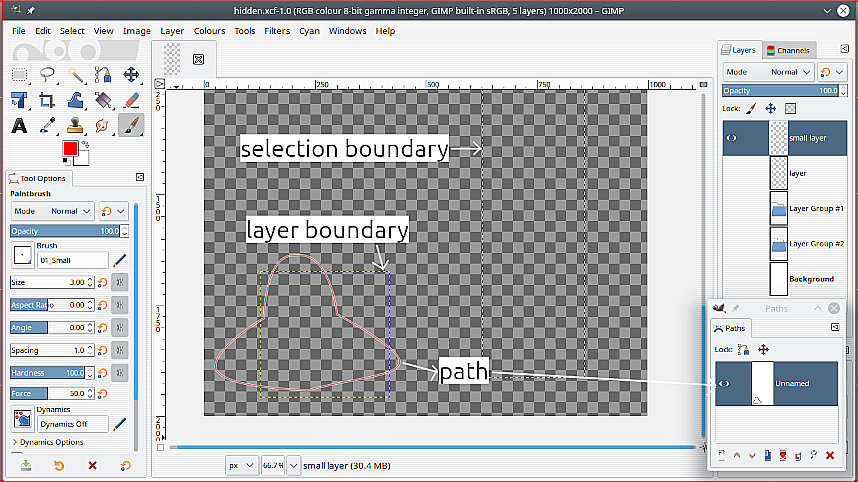Toggle link Angle to brush native

coord(120,328)
